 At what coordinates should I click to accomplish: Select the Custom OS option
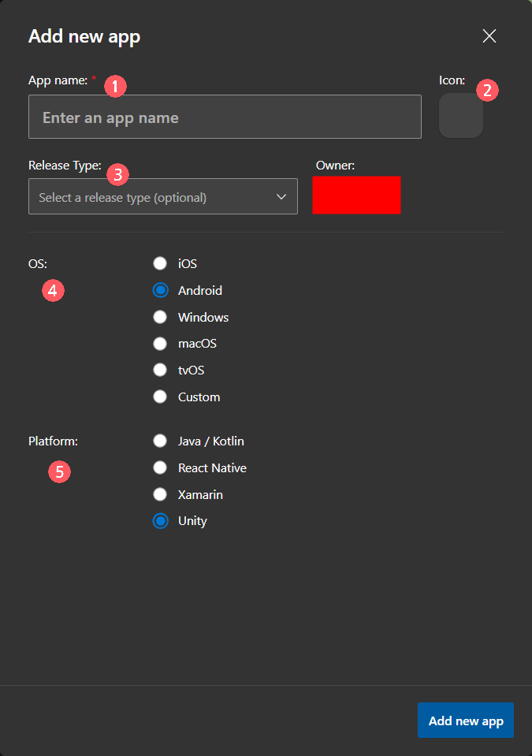point(160,397)
